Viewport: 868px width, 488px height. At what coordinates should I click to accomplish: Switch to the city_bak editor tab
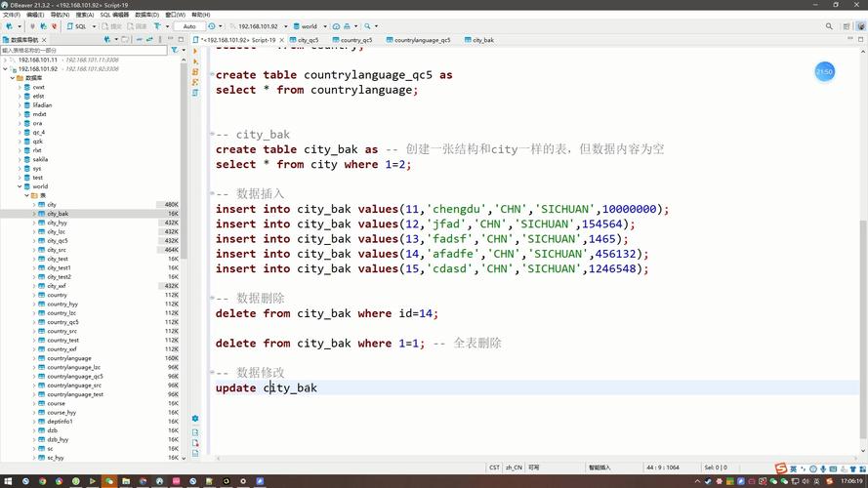(479, 40)
